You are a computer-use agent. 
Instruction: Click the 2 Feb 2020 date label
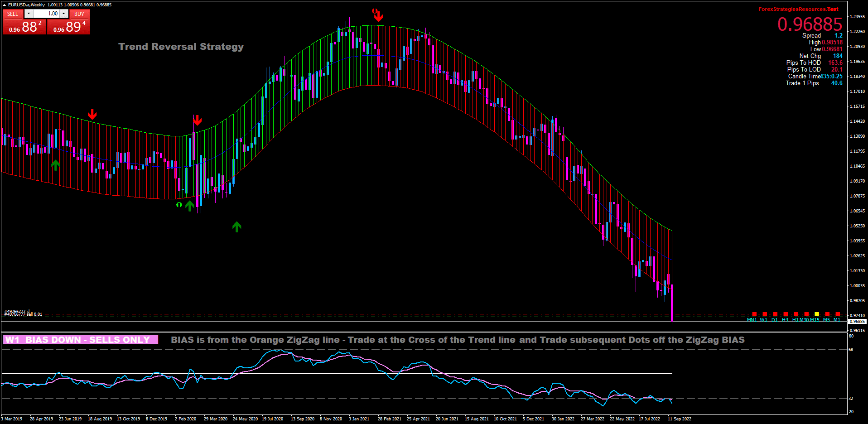point(185,419)
